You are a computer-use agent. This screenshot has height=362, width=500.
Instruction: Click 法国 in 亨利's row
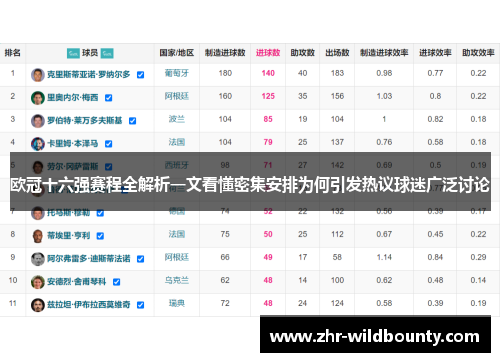pyautogui.click(x=177, y=234)
